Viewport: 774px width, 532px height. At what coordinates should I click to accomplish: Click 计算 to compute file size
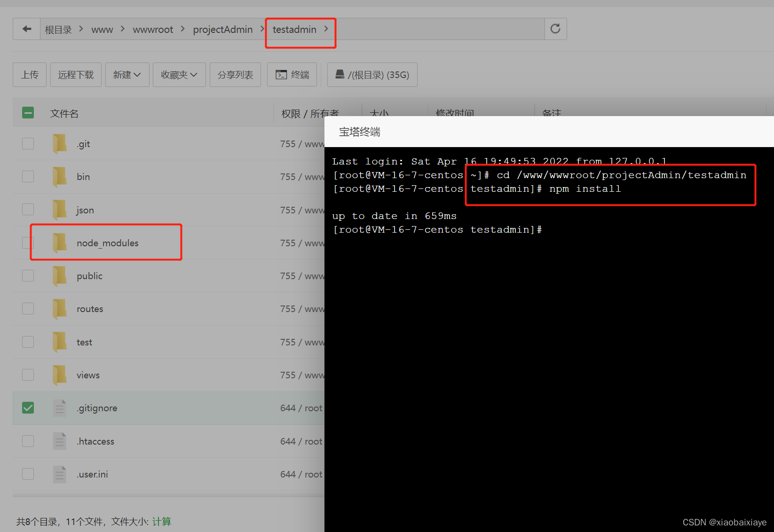[x=162, y=522]
